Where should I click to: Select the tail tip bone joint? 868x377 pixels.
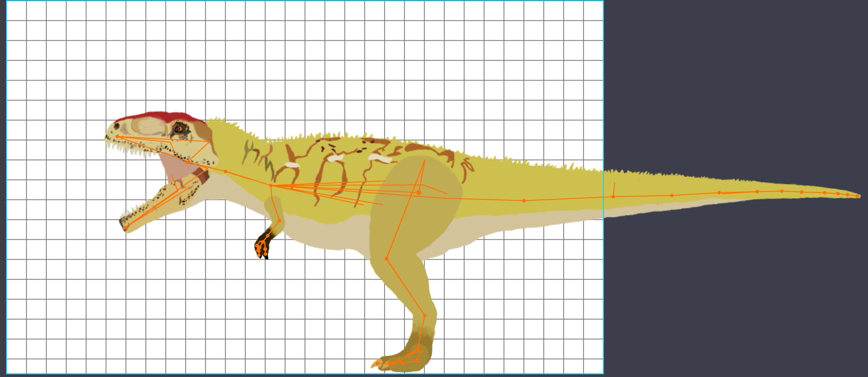pyautogui.click(x=858, y=196)
